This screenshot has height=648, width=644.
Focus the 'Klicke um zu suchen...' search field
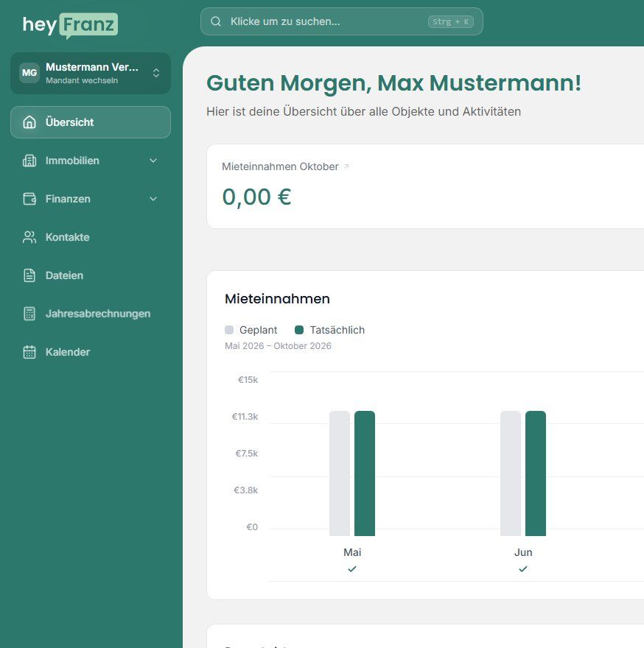[x=342, y=21]
